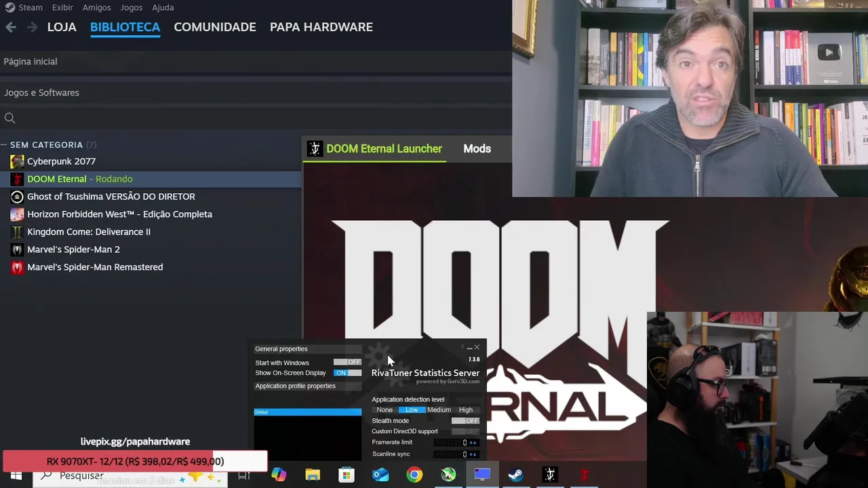Open the Exibir menu
Screen dimensions: 868x488
click(x=62, y=7)
